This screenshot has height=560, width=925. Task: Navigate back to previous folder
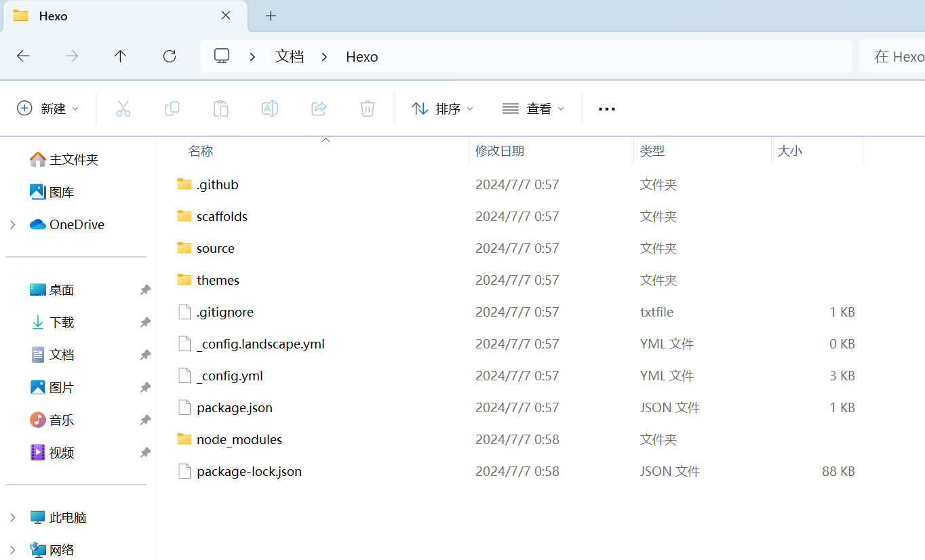click(x=23, y=56)
